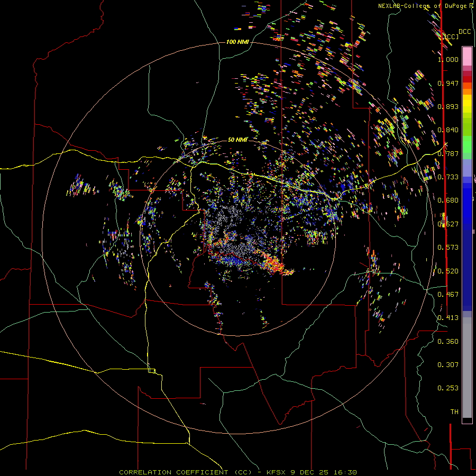Click the 0.520 scale value
This screenshot has width=476, height=476.
[x=448, y=271]
